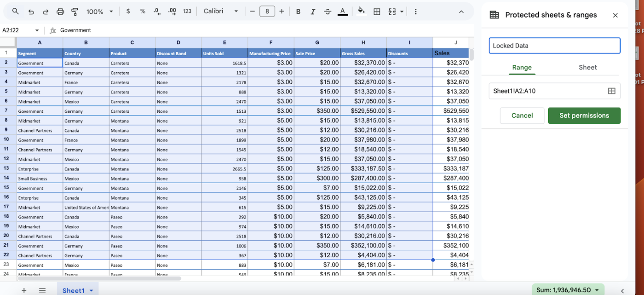Click the percent format icon
The height and width of the screenshot is (295, 644).
tap(143, 12)
